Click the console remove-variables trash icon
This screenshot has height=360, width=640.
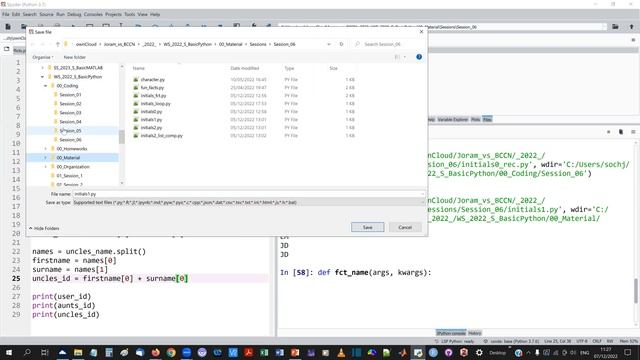pyautogui.click(x=621, y=132)
